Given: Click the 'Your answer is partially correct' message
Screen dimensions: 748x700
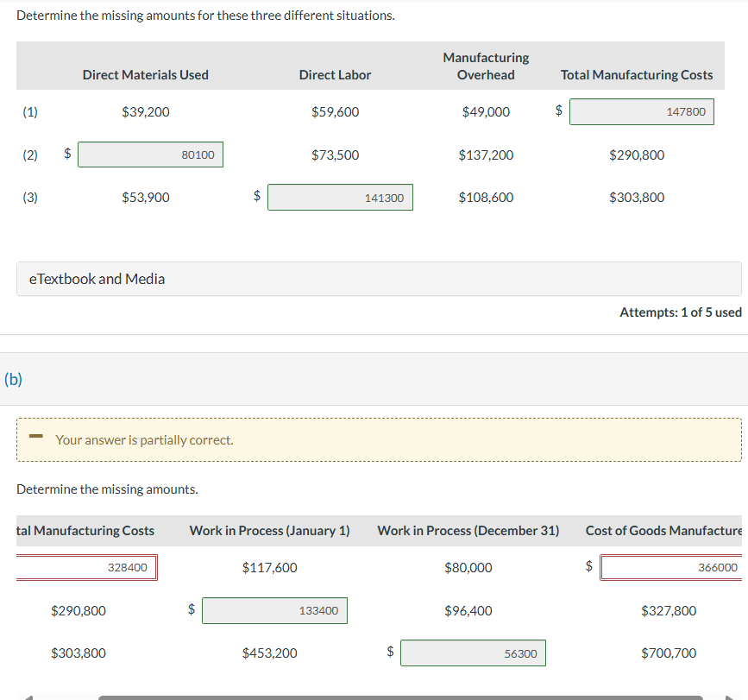Looking at the screenshot, I should pos(144,440).
